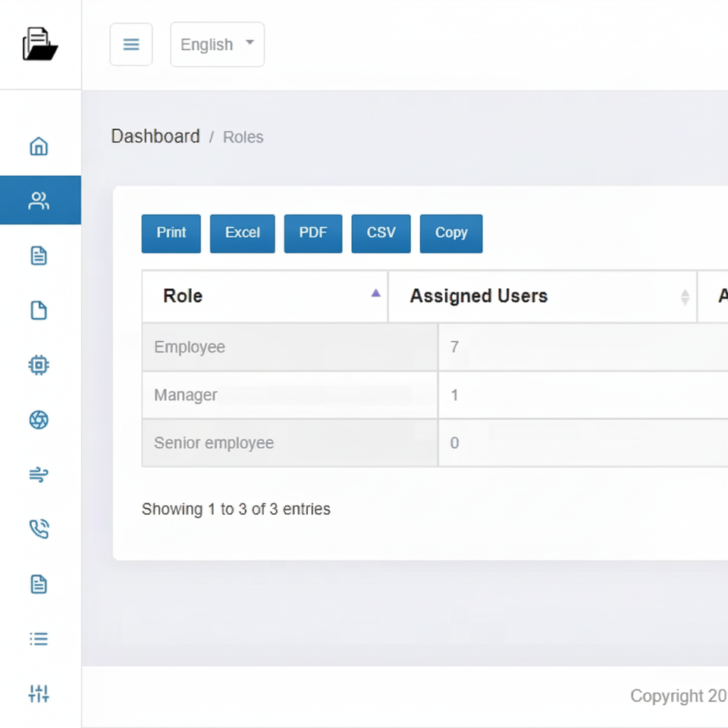Click the folder logo at top left
Screen dimensions: 728x728
pos(40,44)
